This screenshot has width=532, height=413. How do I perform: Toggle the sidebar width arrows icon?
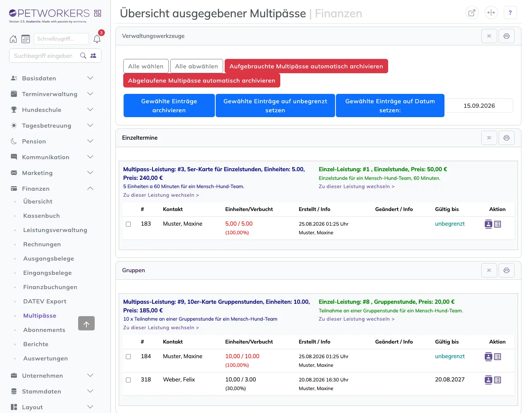(491, 13)
